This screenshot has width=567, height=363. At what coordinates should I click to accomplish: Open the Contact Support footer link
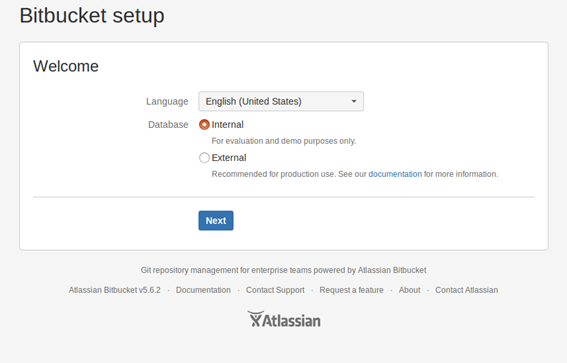point(275,290)
